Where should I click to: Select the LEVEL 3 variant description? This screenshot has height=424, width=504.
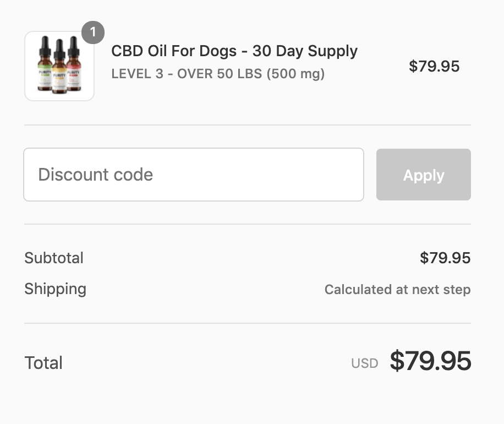(218, 73)
